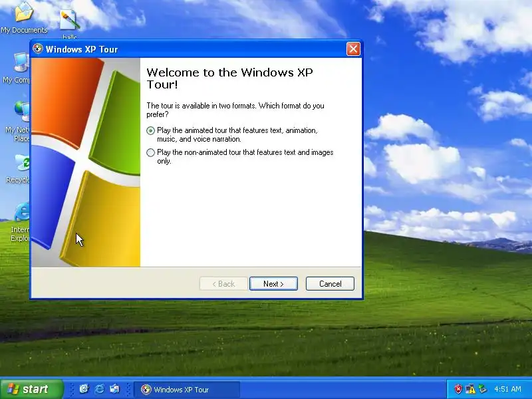Select the paint file icon on desktop

[x=70, y=23]
